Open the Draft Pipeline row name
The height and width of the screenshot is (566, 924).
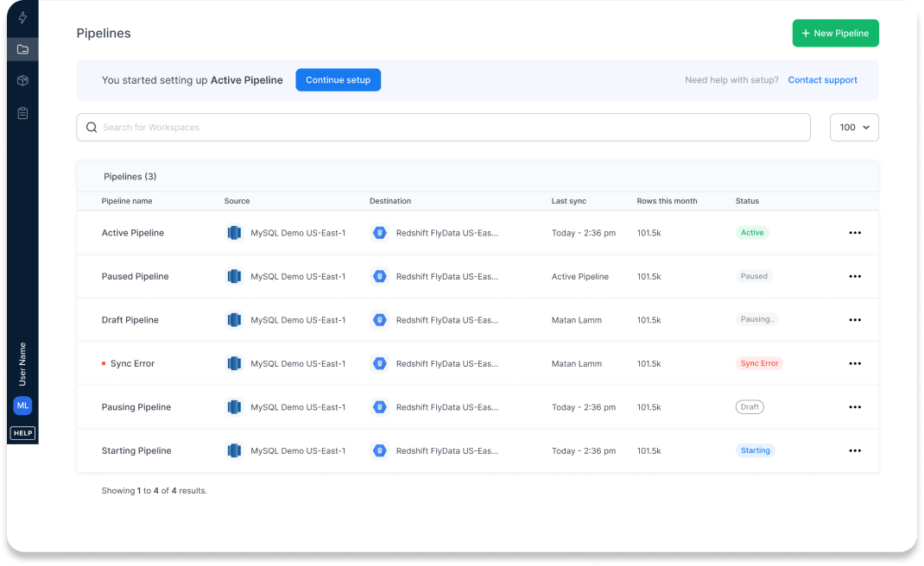[x=130, y=320]
